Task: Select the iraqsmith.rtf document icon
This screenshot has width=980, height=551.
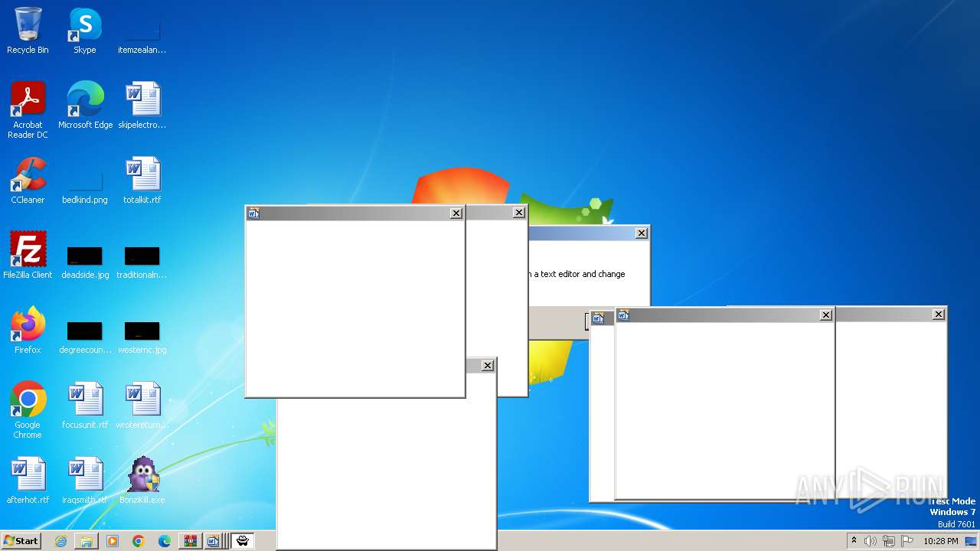Action: click(x=85, y=481)
